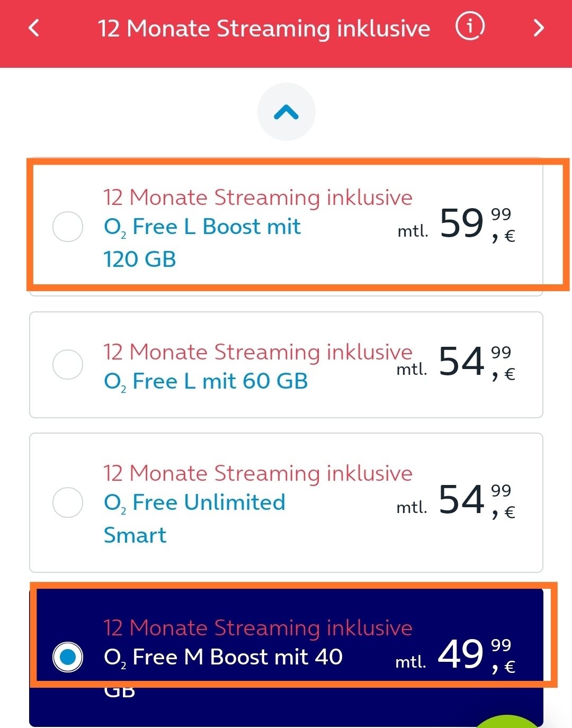
Task: Collapse tariff list with blue up chevron
Action: coord(287,112)
